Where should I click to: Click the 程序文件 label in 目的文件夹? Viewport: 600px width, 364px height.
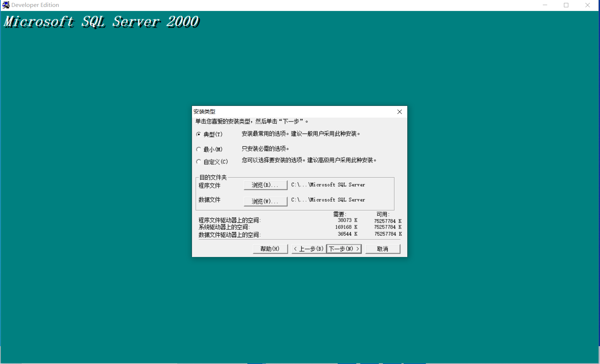(x=209, y=186)
